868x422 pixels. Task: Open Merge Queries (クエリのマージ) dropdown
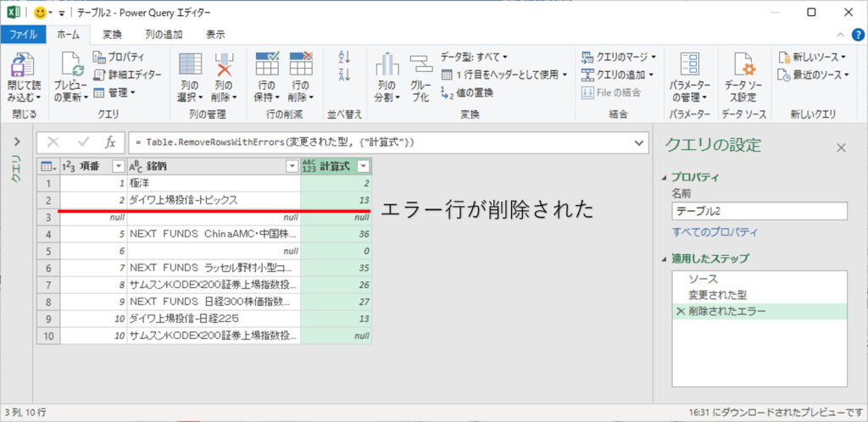(619, 57)
